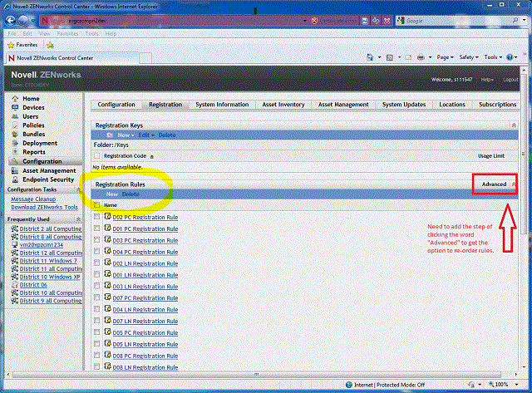This screenshot has height=393, width=532.
Task: Open the Page dropdown menu
Action: (446, 57)
